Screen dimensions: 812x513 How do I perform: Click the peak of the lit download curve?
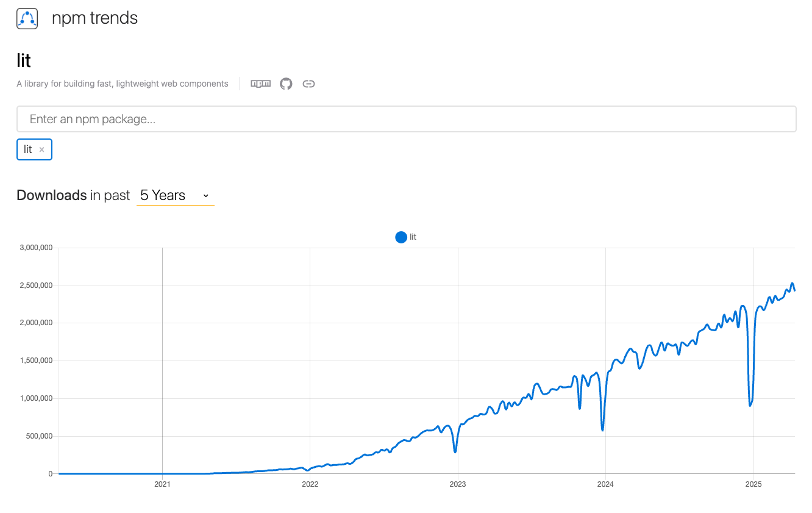[791, 283]
